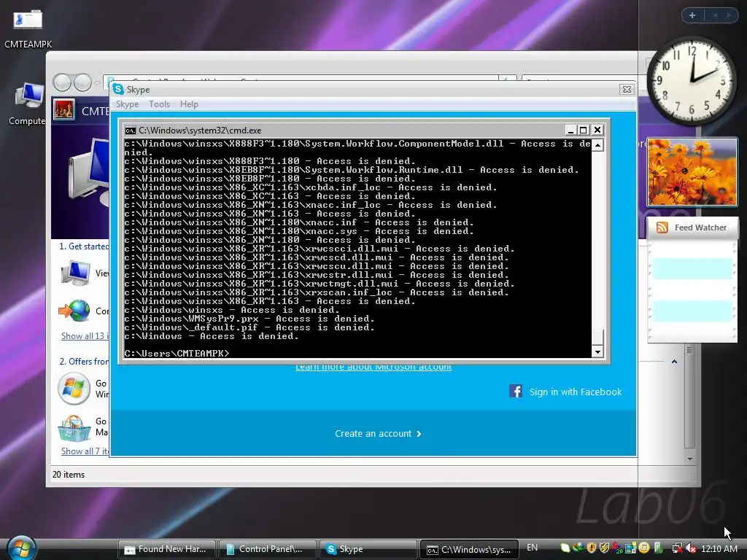Click the next gadgets page arrow on the sidebar

(729, 15)
